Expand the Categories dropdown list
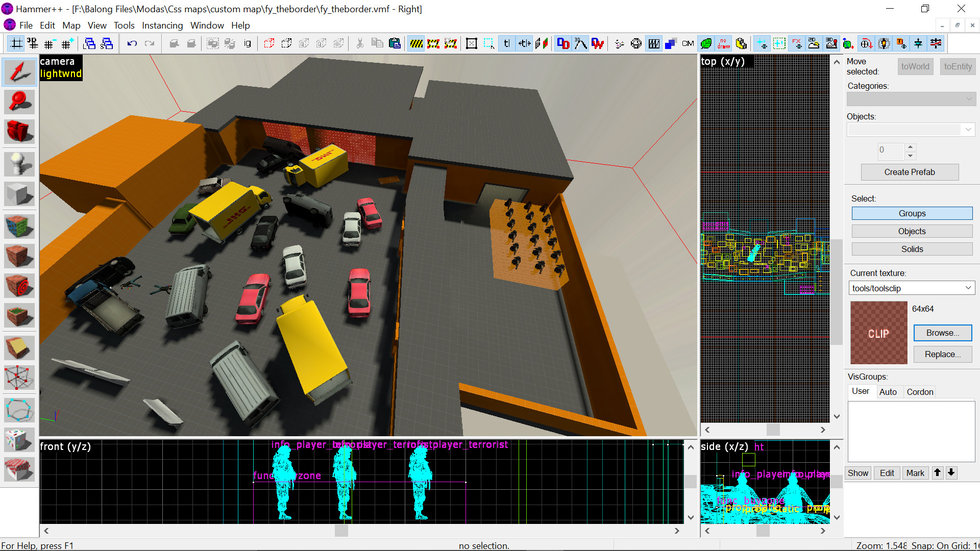This screenshot has height=551, width=980. [x=969, y=99]
